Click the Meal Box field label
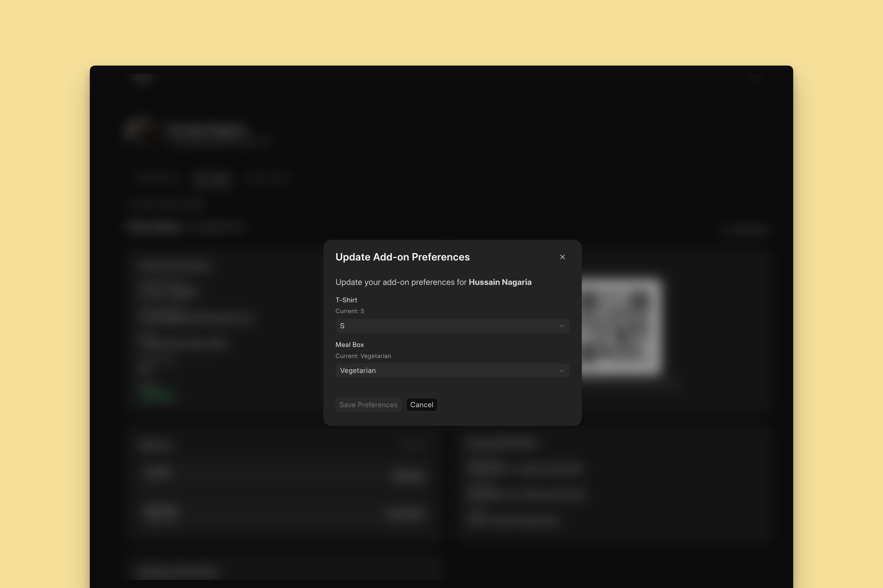This screenshot has width=883, height=588. click(x=350, y=345)
